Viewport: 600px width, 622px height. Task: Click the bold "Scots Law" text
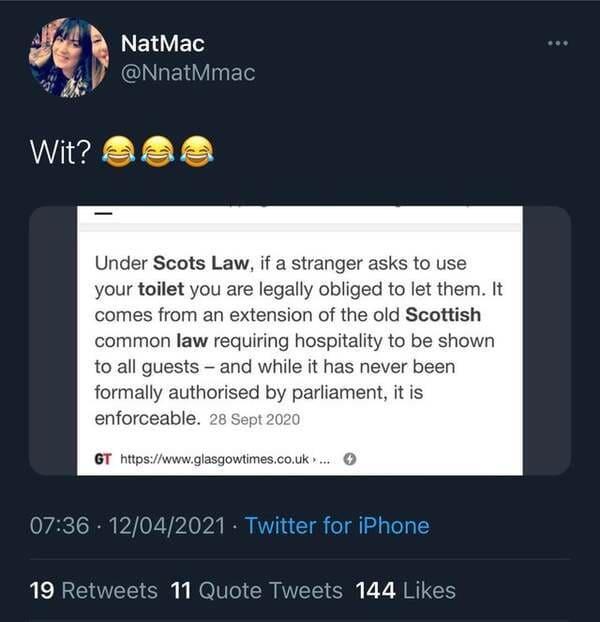(201, 263)
